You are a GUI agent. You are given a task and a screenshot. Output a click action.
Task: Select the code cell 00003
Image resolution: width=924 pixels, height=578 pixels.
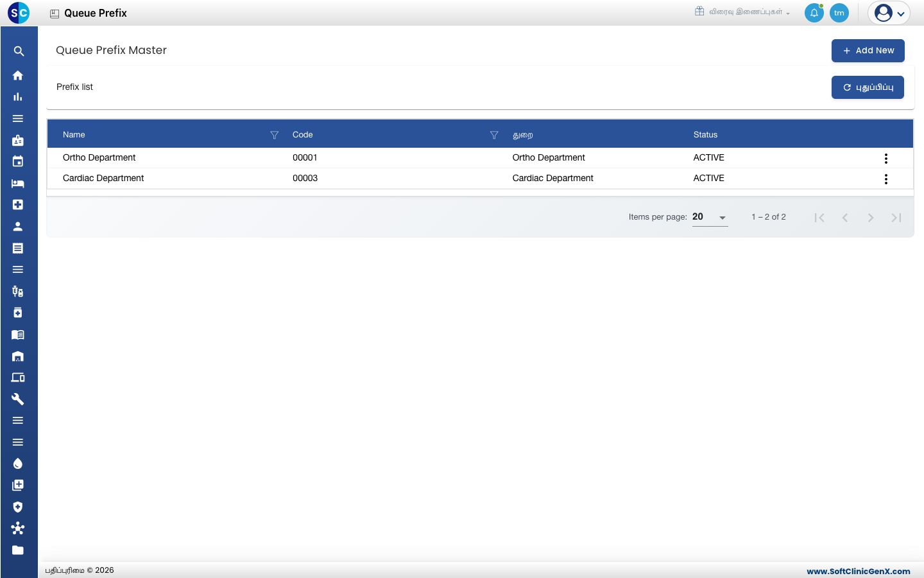pos(305,179)
